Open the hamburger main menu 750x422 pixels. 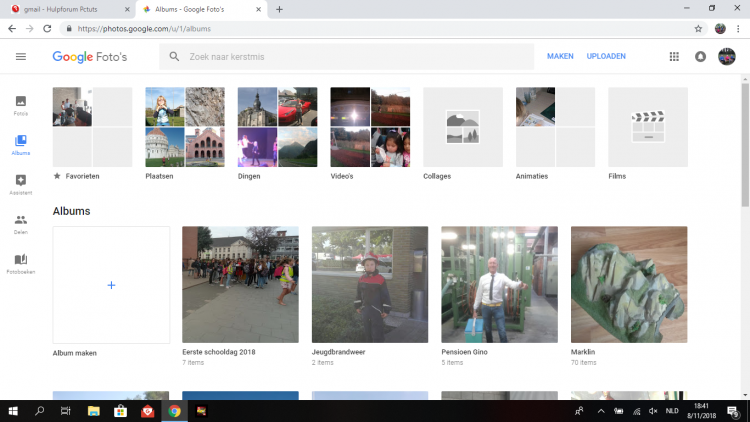[x=21, y=56]
